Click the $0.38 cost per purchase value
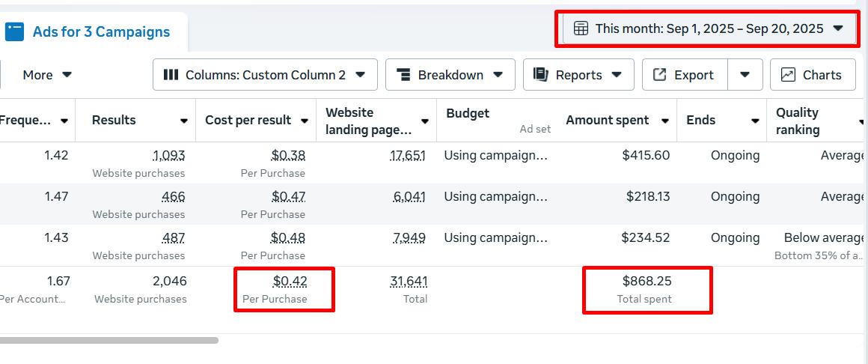The height and width of the screenshot is (364, 868). pos(288,156)
